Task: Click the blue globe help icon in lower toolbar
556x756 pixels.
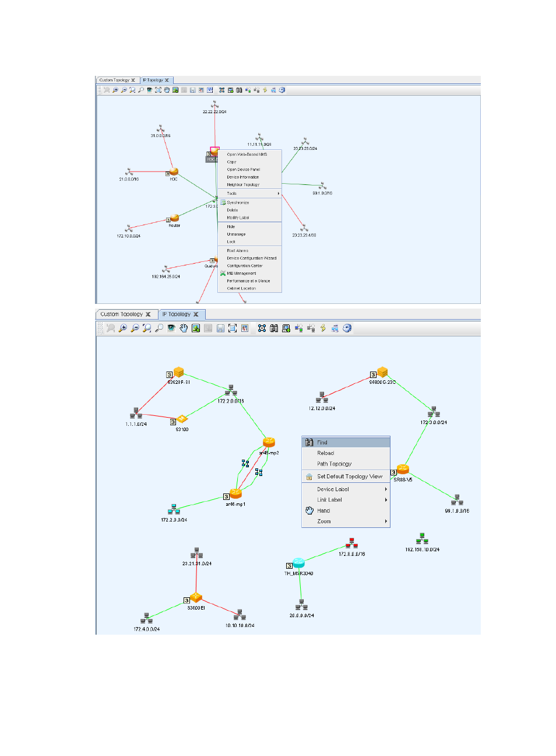Action: click(347, 328)
